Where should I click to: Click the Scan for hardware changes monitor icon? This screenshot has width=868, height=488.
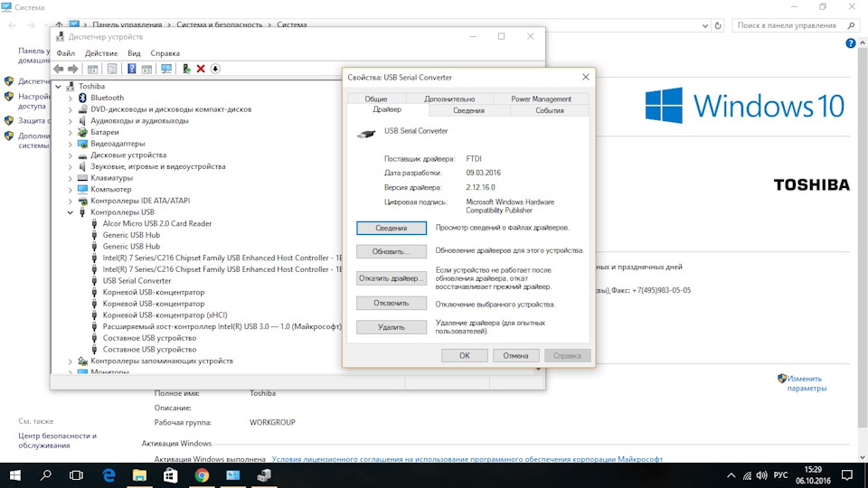166,69
